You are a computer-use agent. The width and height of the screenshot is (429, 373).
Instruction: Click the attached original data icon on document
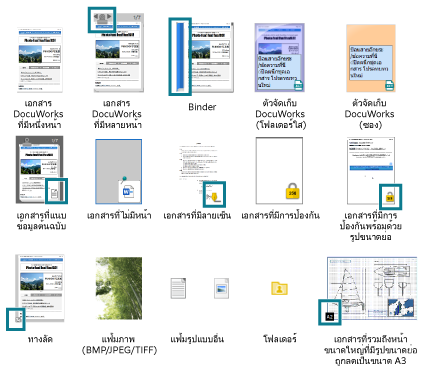[x=54, y=193]
